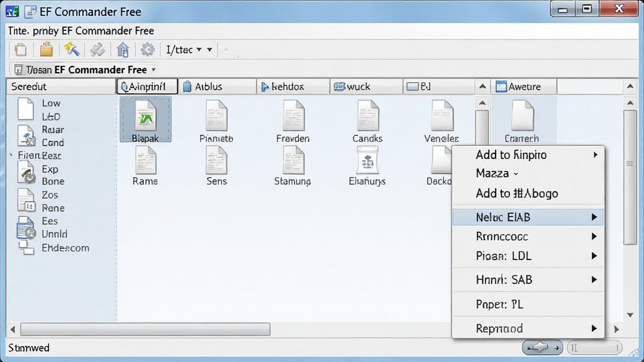Select the Crarrech file icon
The image size is (644, 362).
tap(522, 121)
